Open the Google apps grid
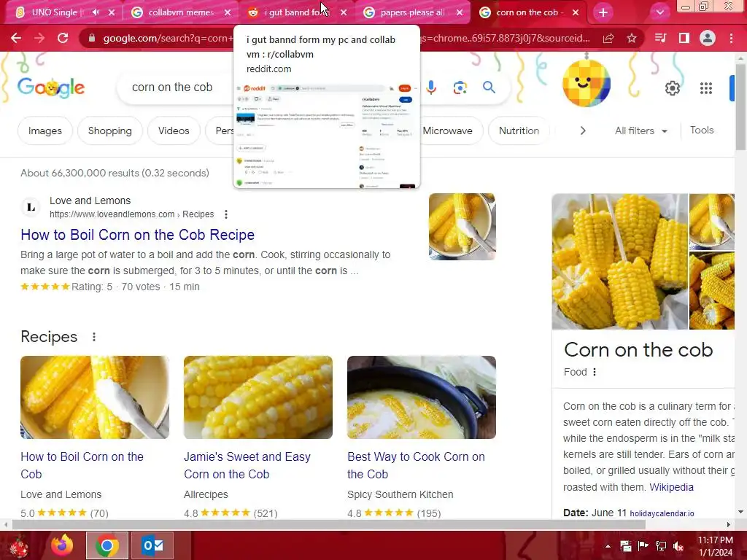 706,88
